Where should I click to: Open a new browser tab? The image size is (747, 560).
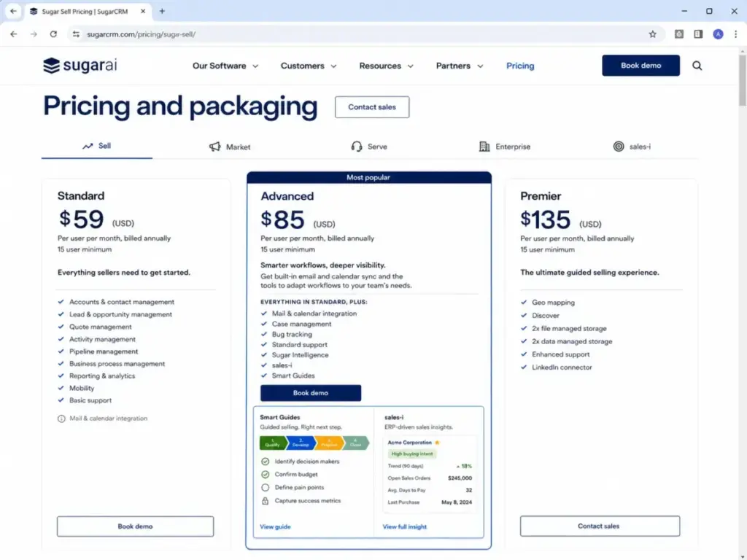click(162, 11)
